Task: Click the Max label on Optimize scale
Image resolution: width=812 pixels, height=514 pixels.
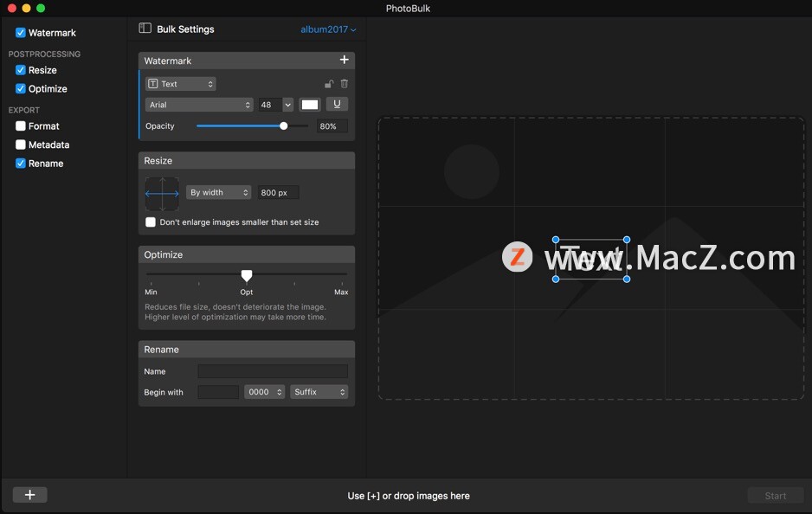Action: pyautogui.click(x=341, y=292)
